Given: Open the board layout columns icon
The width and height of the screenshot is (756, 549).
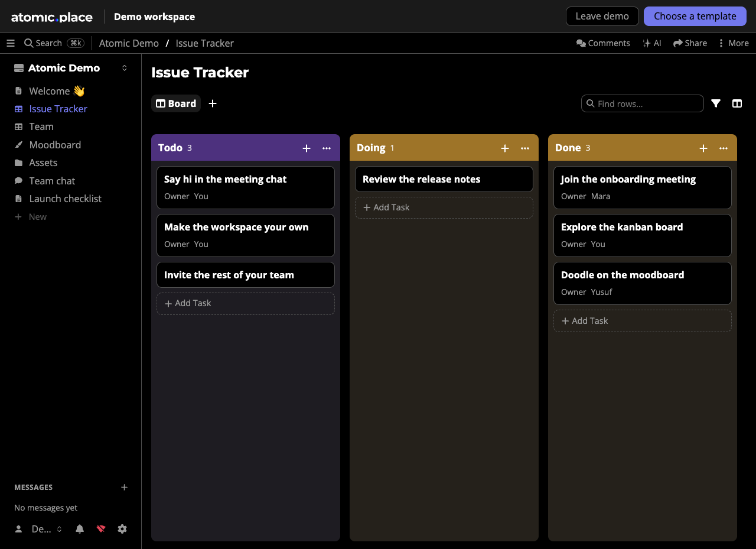Looking at the screenshot, I should (x=737, y=103).
